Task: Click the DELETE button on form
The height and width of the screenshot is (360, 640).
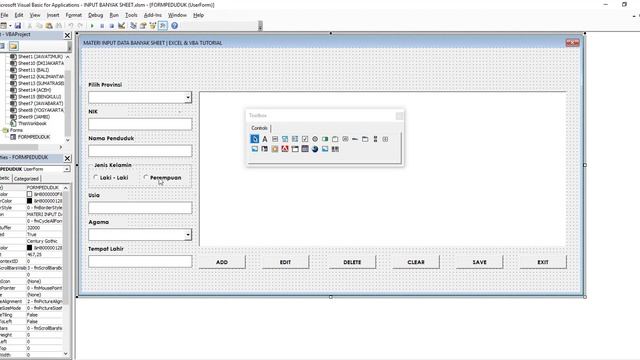Action: pos(352,262)
